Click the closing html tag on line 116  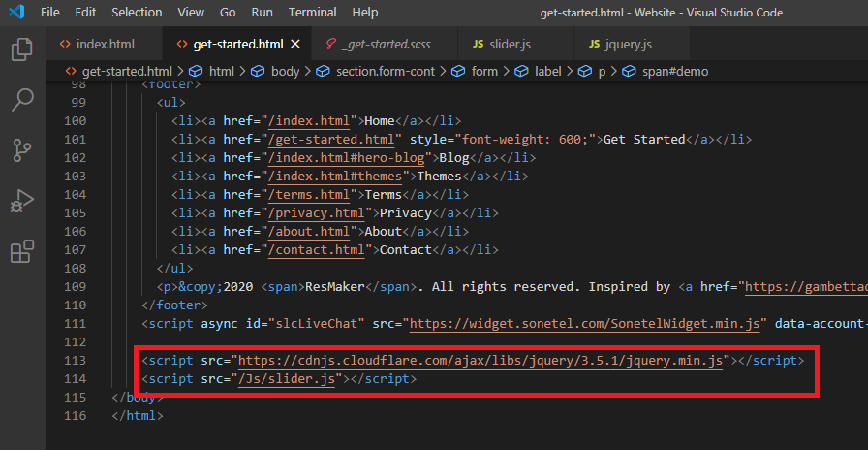[138, 416]
